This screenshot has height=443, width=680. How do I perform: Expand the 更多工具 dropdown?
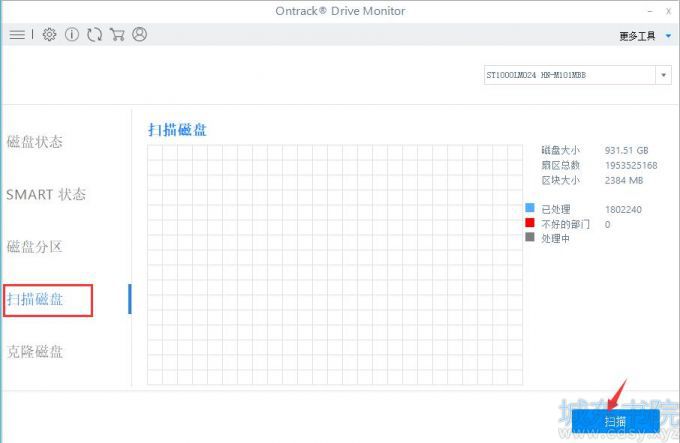point(645,36)
